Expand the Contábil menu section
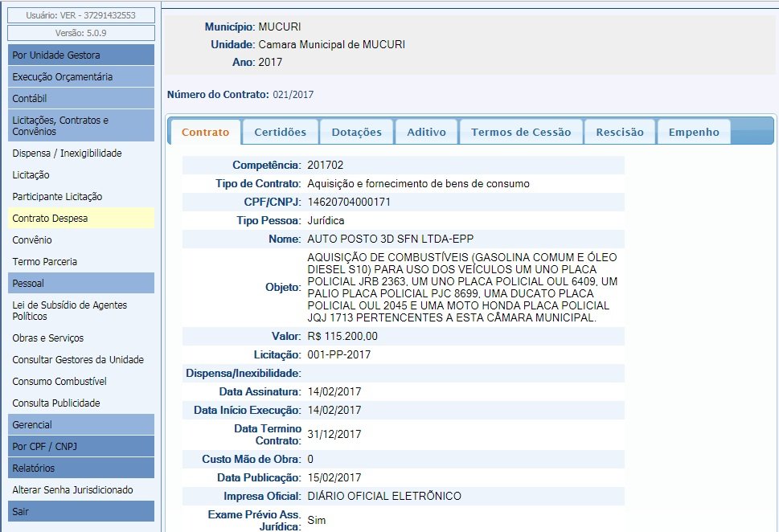779x532 pixels. [80, 99]
